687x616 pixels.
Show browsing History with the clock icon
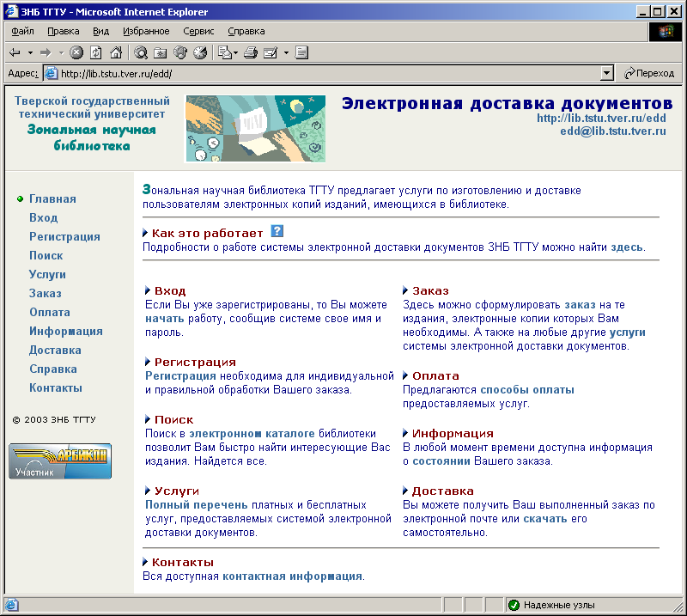pos(200,53)
